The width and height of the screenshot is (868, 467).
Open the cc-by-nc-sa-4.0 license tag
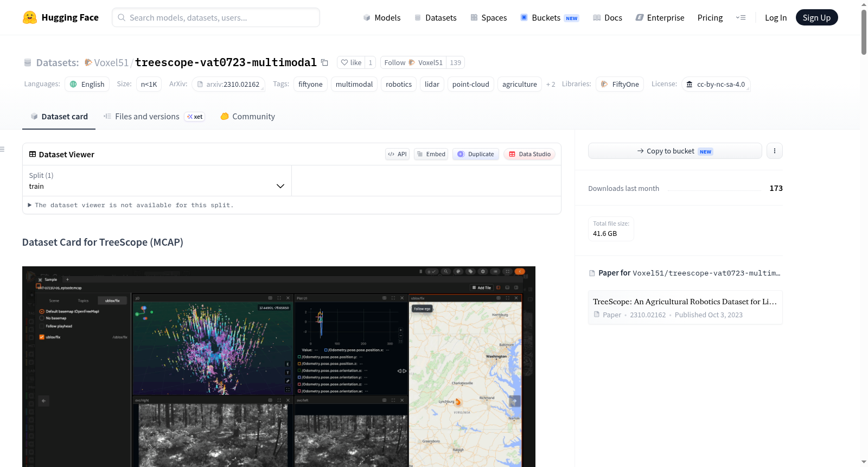coord(716,84)
